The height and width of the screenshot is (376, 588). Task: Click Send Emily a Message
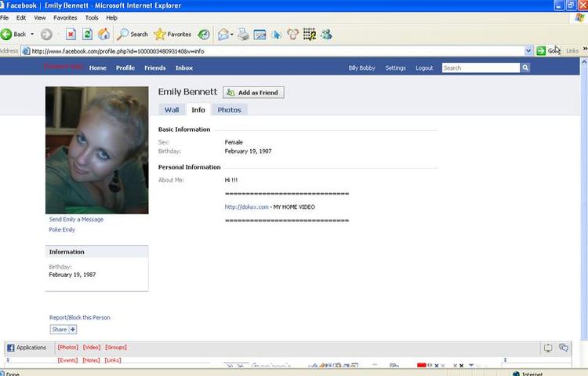click(x=76, y=219)
